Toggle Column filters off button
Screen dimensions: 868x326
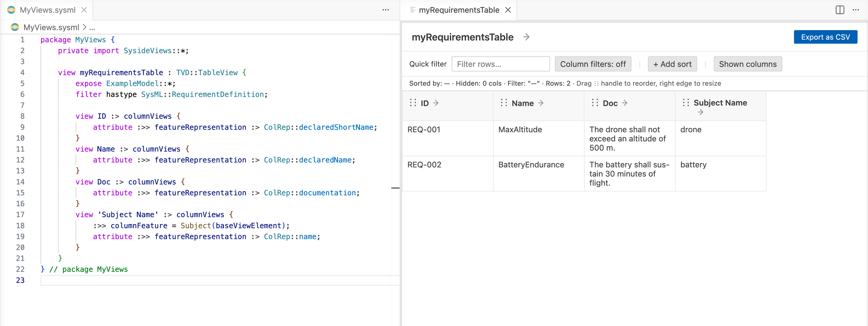(x=593, y=64)
